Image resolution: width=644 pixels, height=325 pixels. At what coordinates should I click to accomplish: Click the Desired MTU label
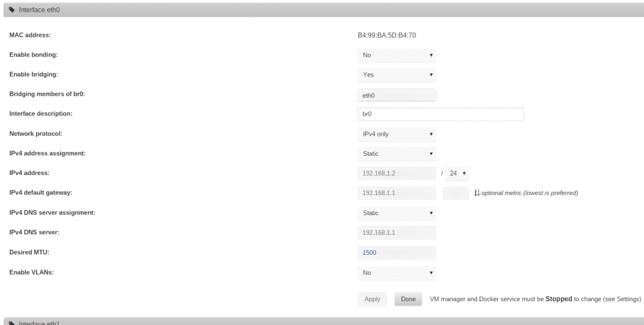(x=29, y=252)
